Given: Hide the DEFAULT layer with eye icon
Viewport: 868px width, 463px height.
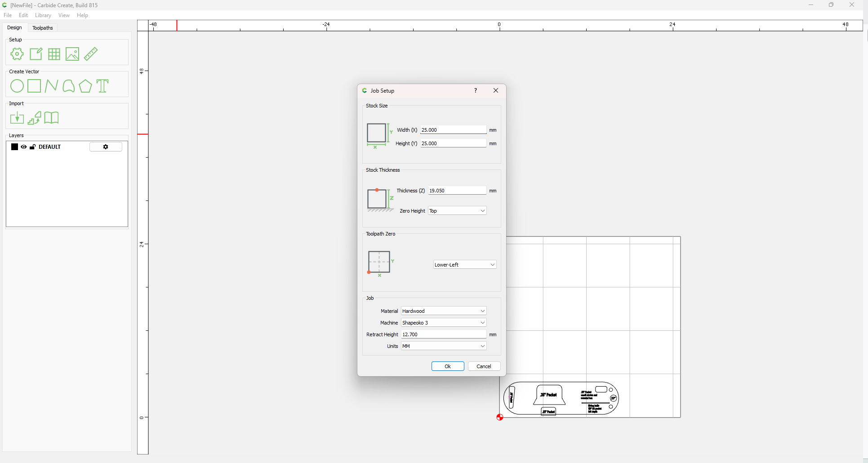Looking at the screenshot, I should (24, 147).
